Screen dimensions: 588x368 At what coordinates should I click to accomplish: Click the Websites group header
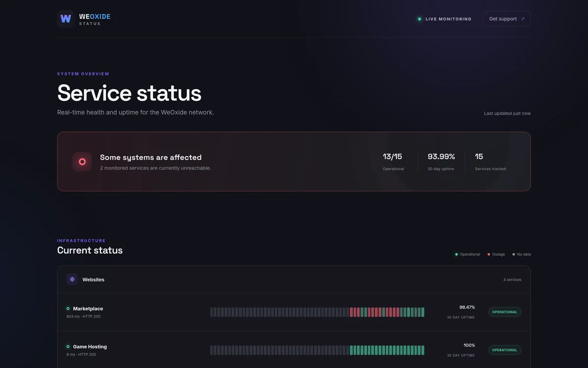pyautogui.click(x=294, y=279)
